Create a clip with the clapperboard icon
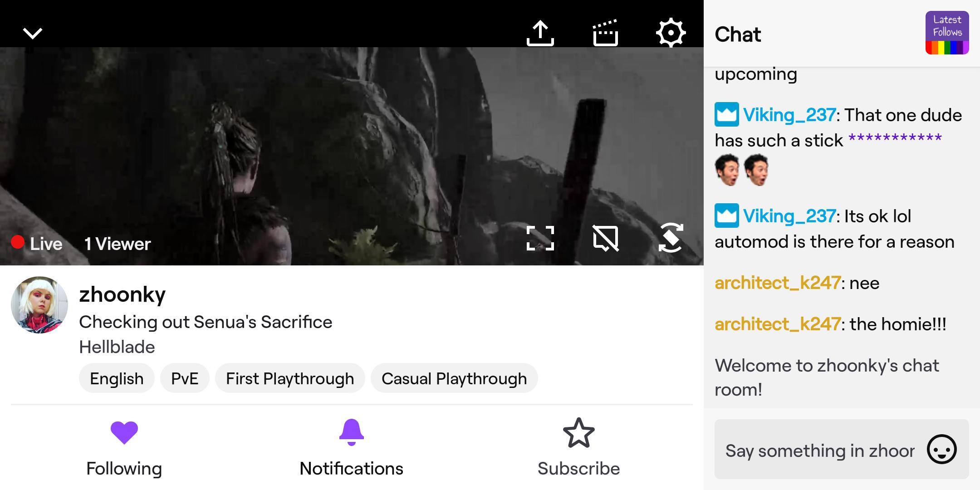Viewport: 980px width, 490px height. (605, 33)
